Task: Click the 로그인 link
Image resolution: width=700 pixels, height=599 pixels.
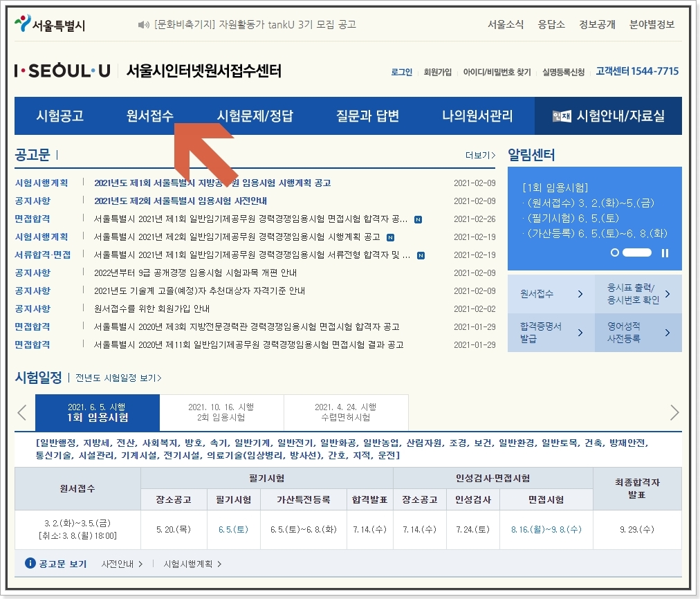Action: pos(401,72)
